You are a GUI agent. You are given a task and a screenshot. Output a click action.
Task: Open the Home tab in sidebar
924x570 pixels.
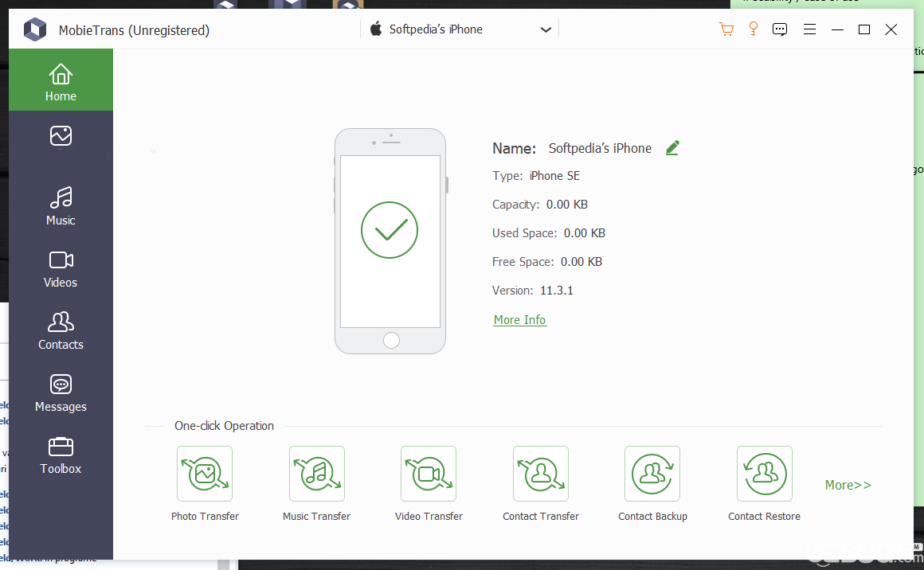(x=61, y=80)
